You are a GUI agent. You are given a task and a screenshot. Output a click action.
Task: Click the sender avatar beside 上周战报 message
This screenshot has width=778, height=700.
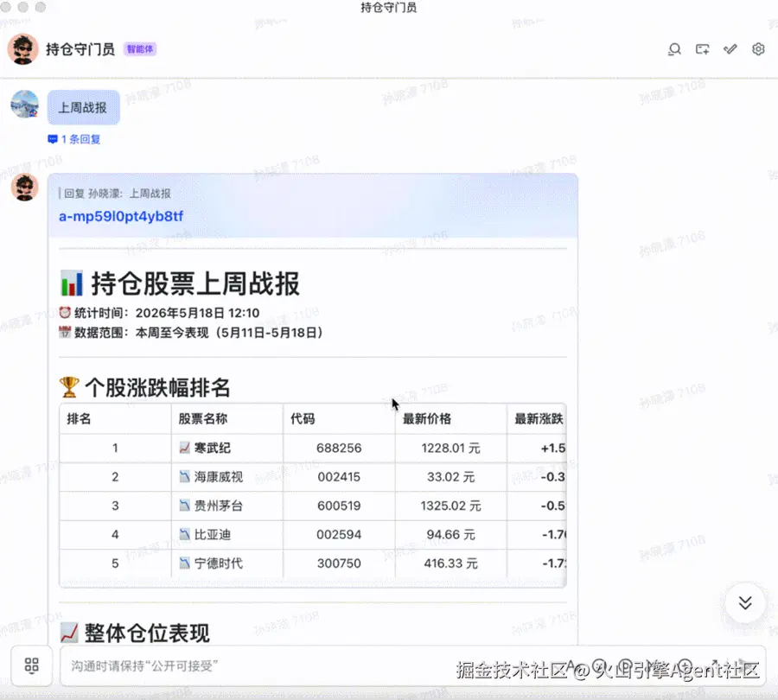pos(25,105)
